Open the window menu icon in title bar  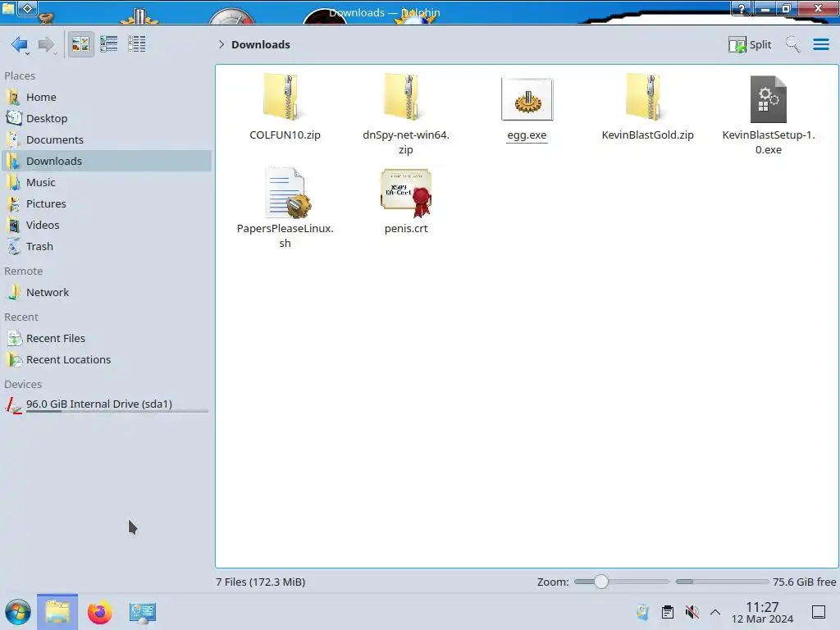point(8,8)
